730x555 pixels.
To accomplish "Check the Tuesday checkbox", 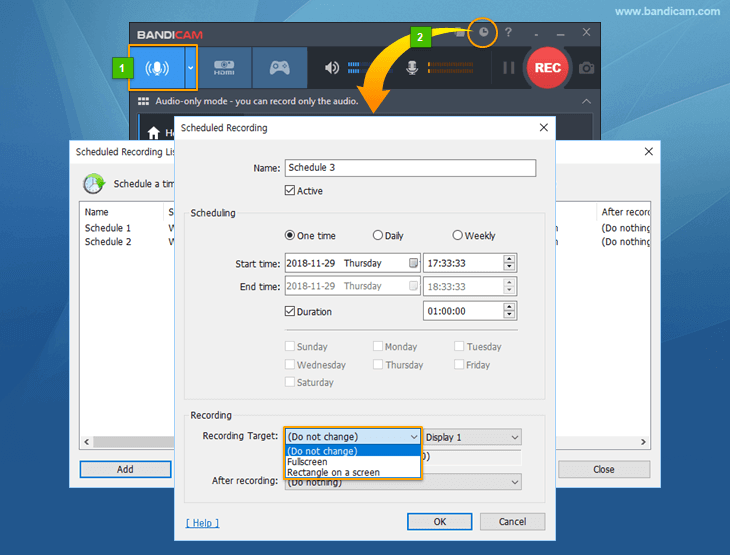I will click(459, 346).
